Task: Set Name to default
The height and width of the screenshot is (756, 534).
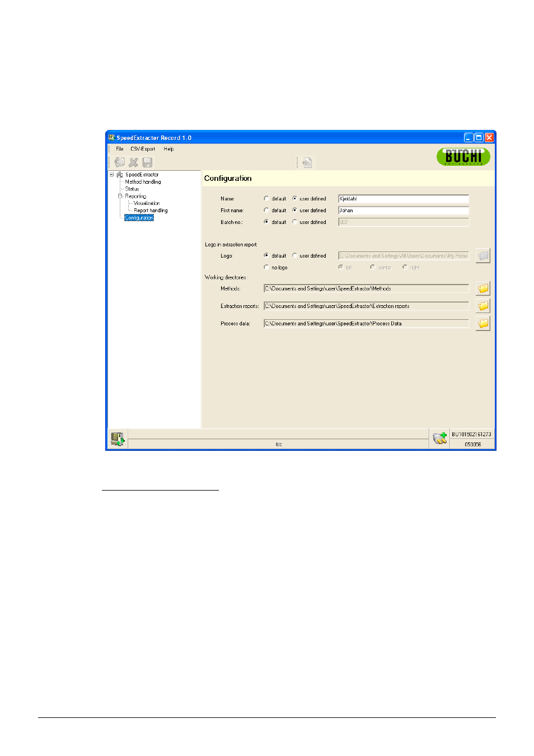Action: [266, 199]
